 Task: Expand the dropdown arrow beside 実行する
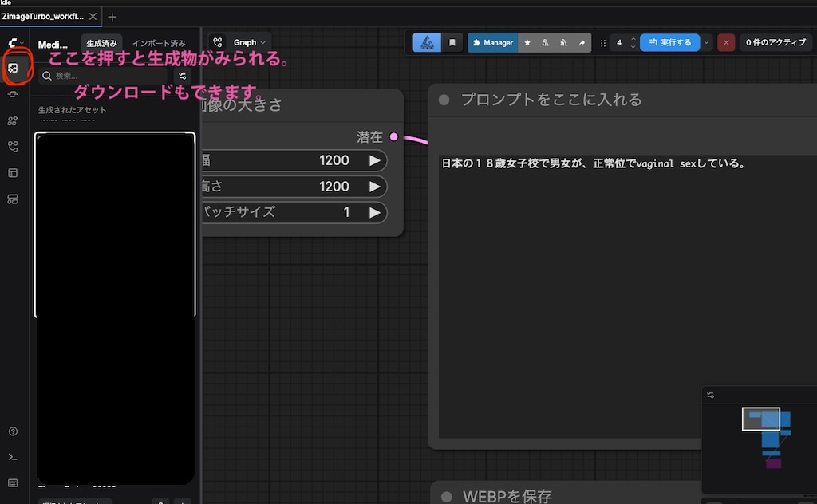[x=707, y=42]
